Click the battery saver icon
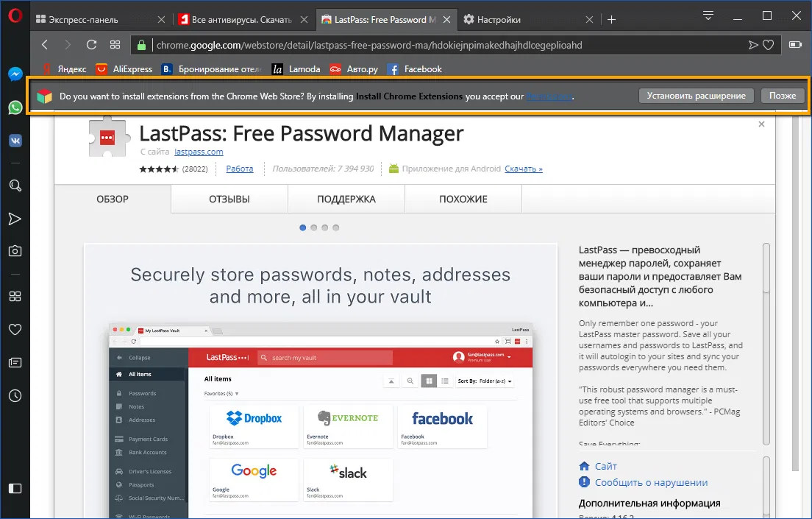The width and height of the screenshot is (812, 519). coord(795,45)
